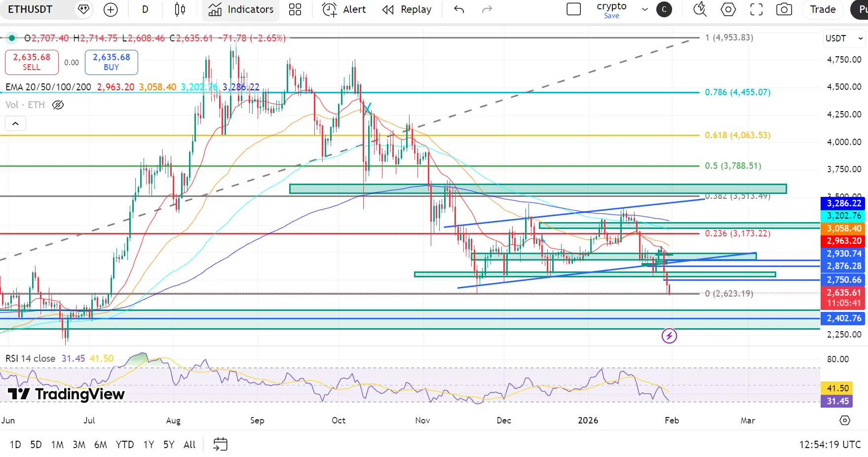868x457 pixels.
Task: Set the range to 1M
Action: click(57, 445)
